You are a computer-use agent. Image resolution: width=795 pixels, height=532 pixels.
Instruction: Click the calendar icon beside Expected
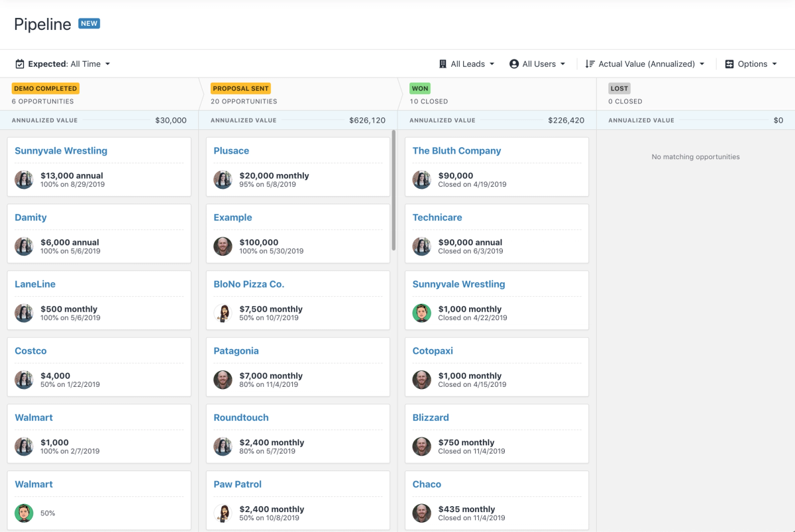[x=20, y=64]
